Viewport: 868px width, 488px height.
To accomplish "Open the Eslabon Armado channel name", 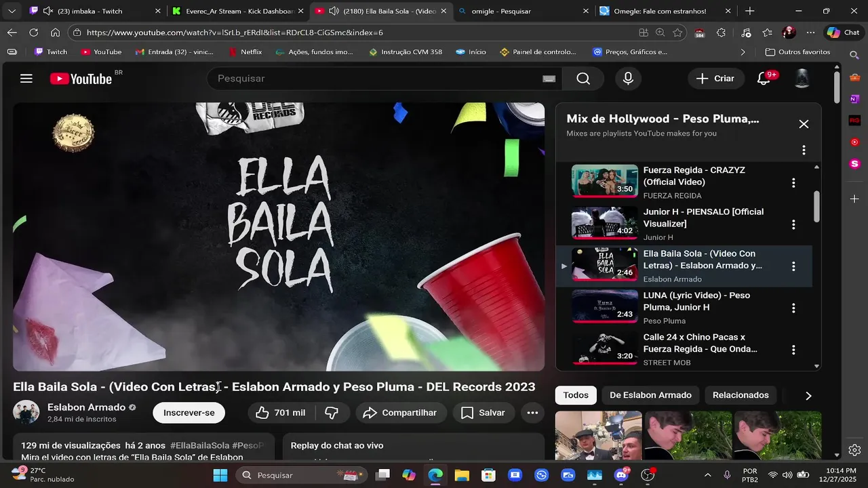I will coord(86,407).
